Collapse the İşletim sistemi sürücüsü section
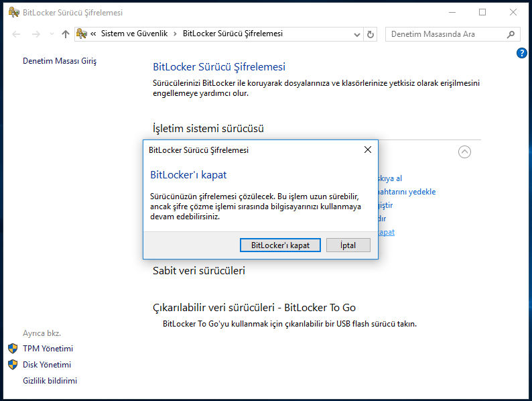 (x=464, y=152)
